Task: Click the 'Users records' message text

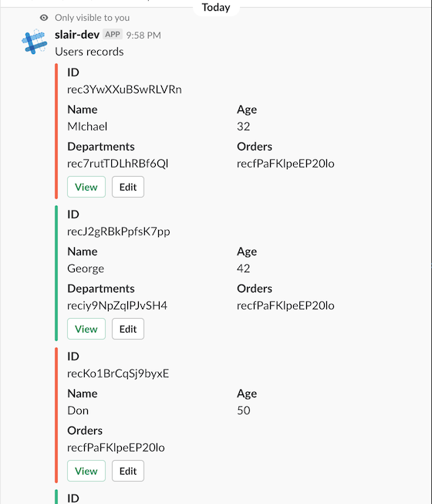Action: tap(89, 52)
